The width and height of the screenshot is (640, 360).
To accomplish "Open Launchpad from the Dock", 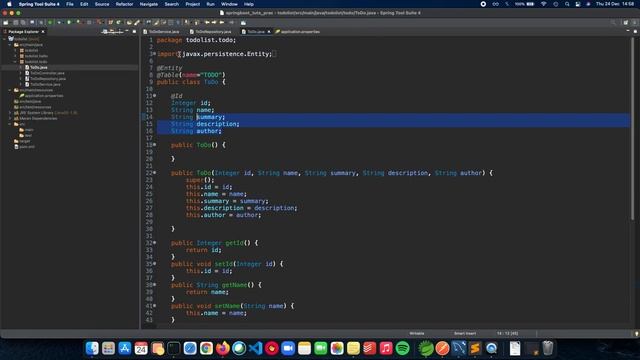I will tap(109, 348).
